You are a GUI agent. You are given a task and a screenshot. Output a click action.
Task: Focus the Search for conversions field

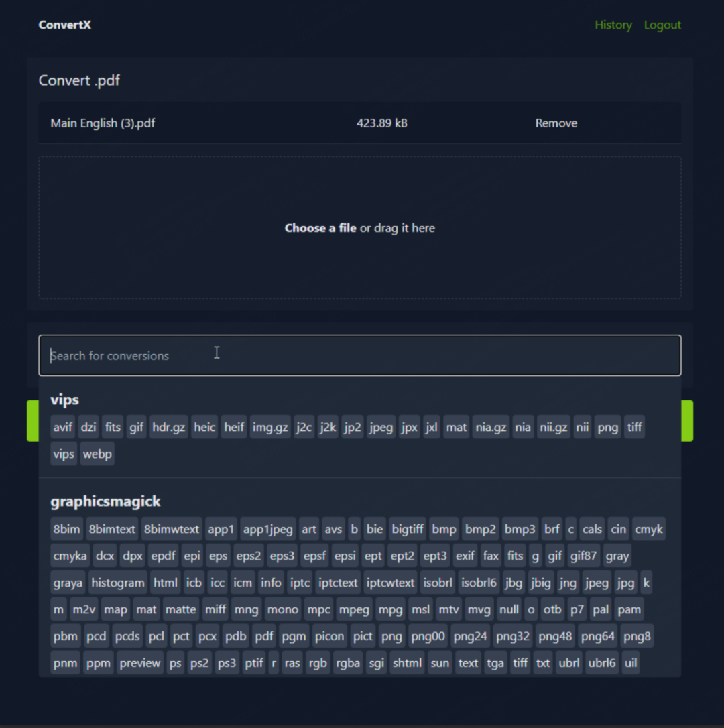click(x=360, y=355)
